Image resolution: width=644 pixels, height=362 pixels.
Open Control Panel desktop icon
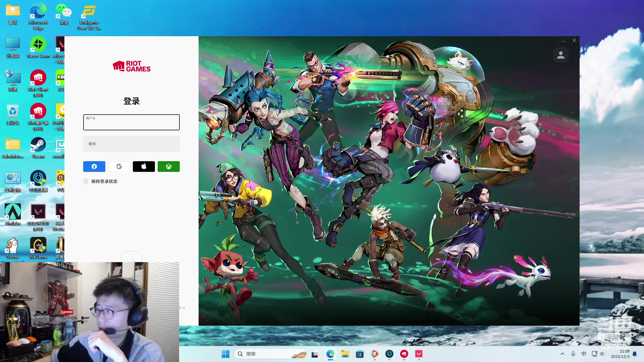point(13,182)
